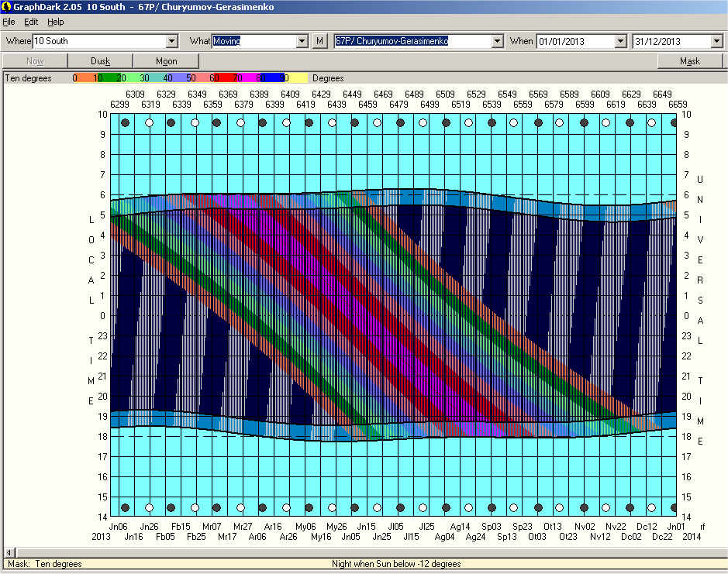The width and height of the screenshot is (728, 574).
Task: Click the last dark new-moon marker in bottom row
Action: [x=674, y=508]
